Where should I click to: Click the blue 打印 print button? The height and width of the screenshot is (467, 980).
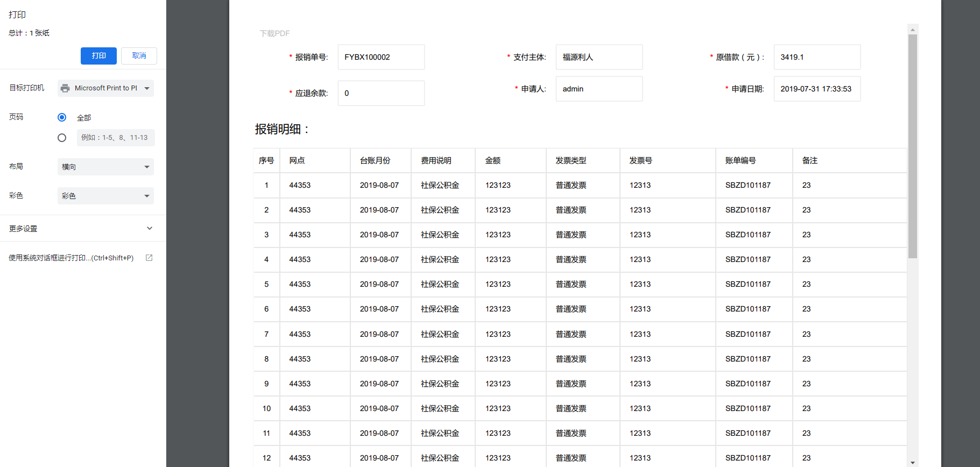[x=98, y=56]
